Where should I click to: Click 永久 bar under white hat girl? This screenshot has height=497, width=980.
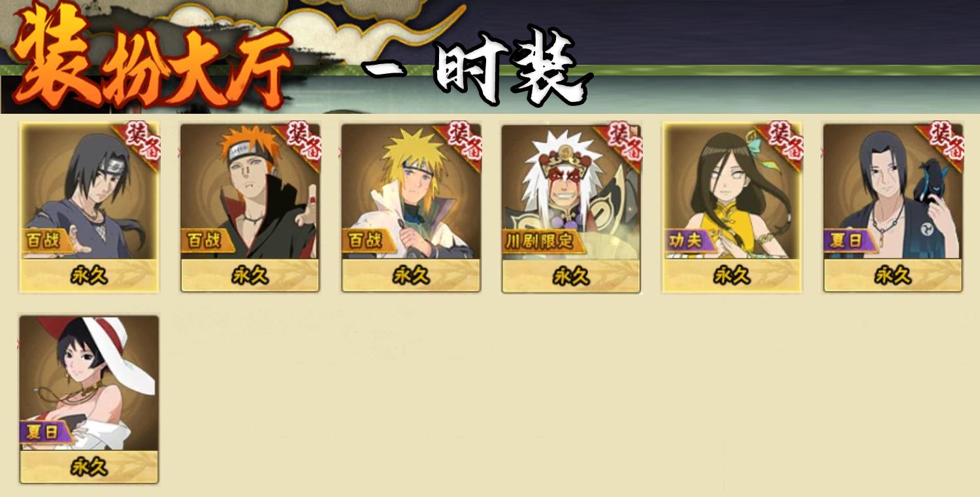coord(89,467)
